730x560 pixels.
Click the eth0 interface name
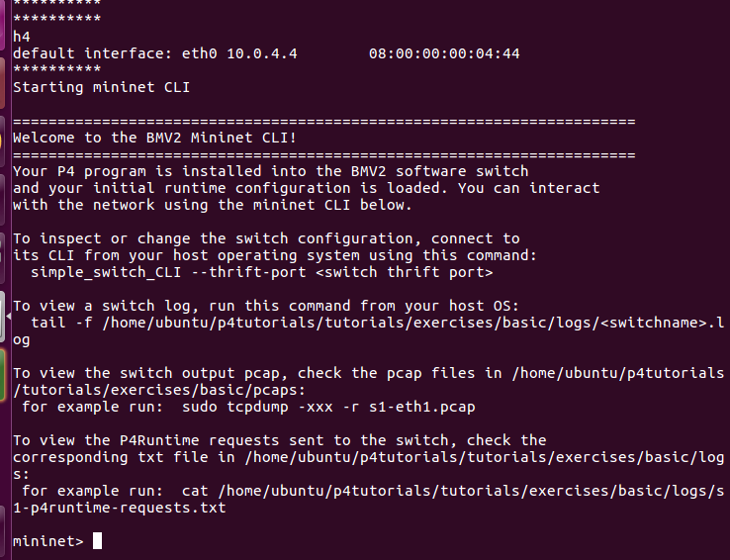click(x=199, y=53)
